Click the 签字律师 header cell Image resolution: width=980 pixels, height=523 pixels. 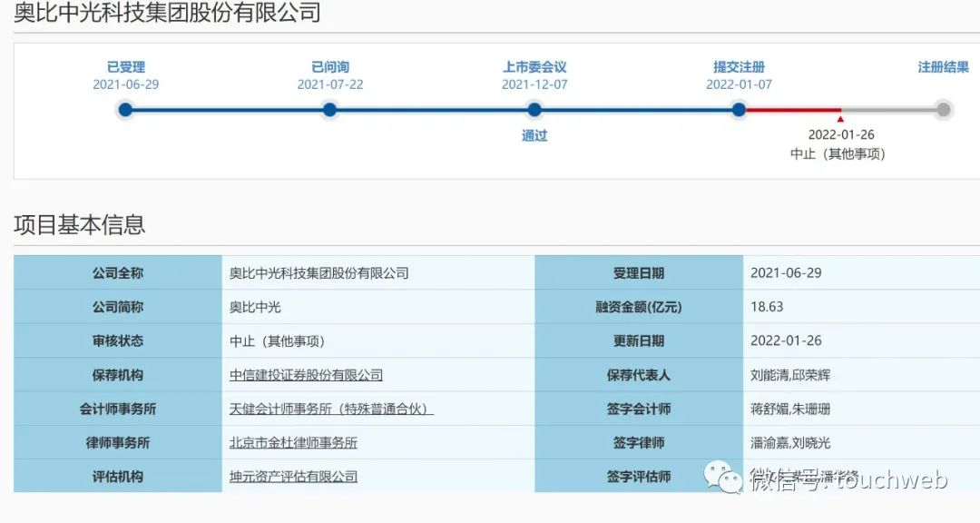pyautogui.click(x=639, y=442)
